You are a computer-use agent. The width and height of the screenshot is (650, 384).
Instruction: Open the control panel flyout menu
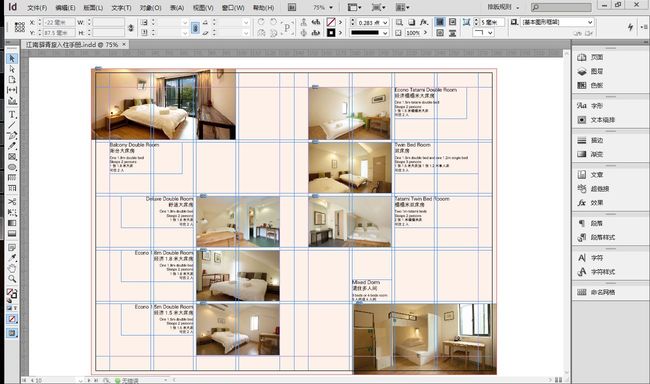(x=644, y=27)
